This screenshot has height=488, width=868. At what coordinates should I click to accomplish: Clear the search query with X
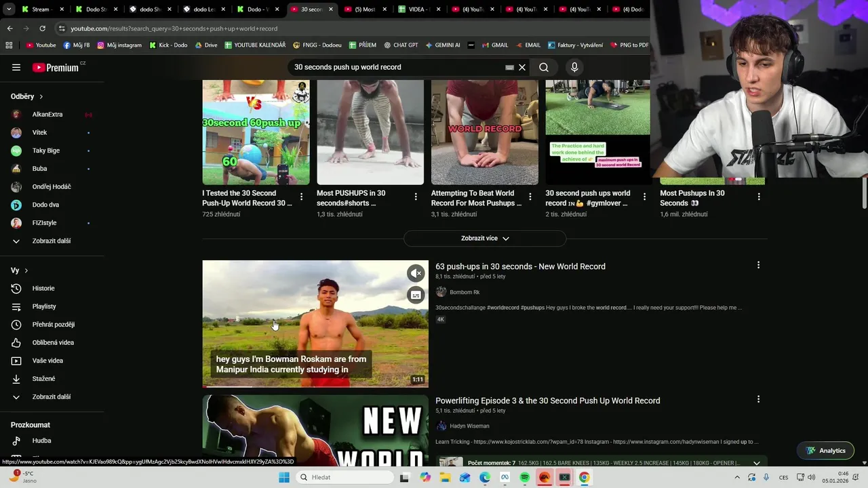coord(522,67)
